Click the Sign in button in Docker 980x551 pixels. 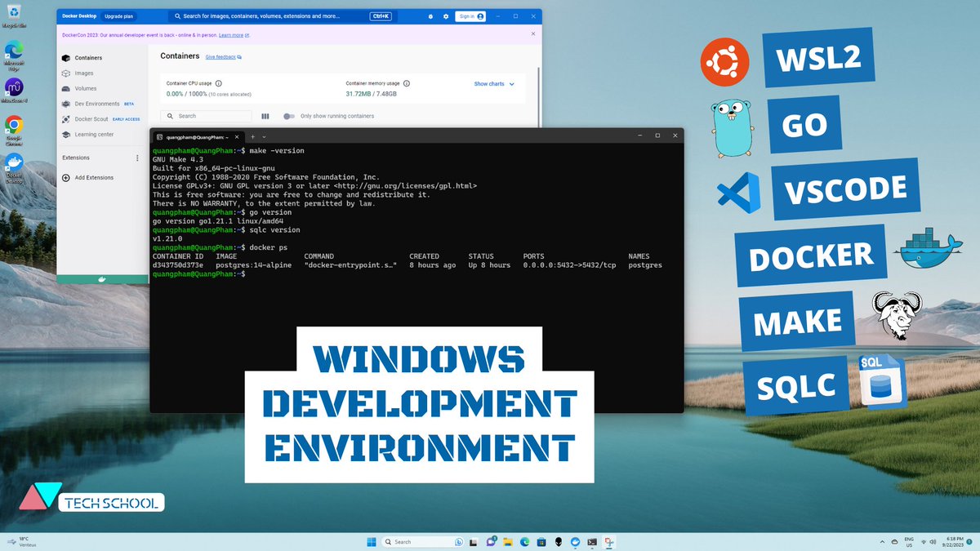[x=471, y=16]
